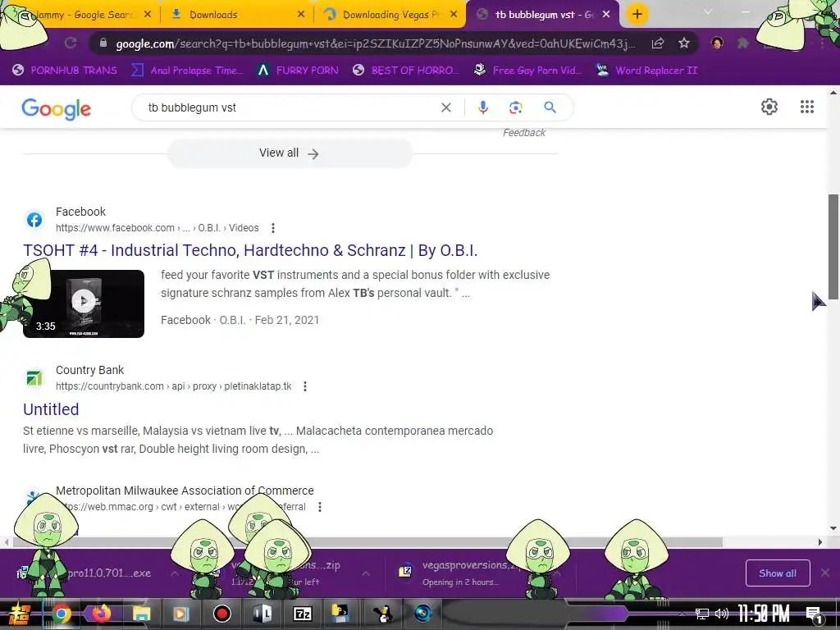Open the tab search chevron in Chrome
This screenshot has height=630, width=840.
click(708, 11)
